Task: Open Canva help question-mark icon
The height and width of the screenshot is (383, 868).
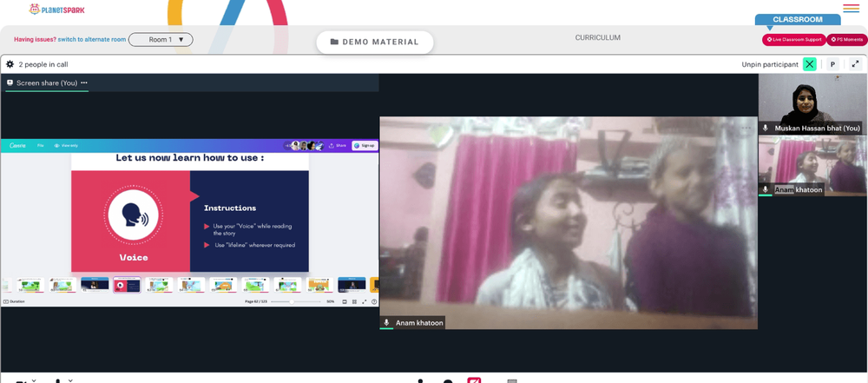Action: click(374, 301)
